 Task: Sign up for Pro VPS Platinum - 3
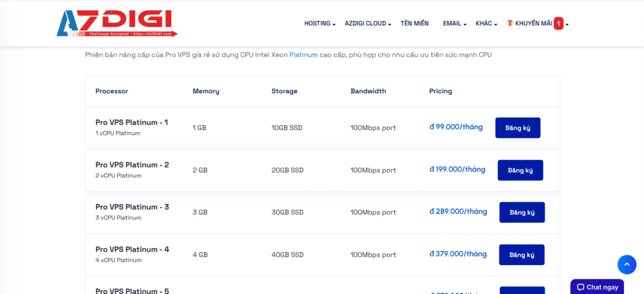[521, 212]
